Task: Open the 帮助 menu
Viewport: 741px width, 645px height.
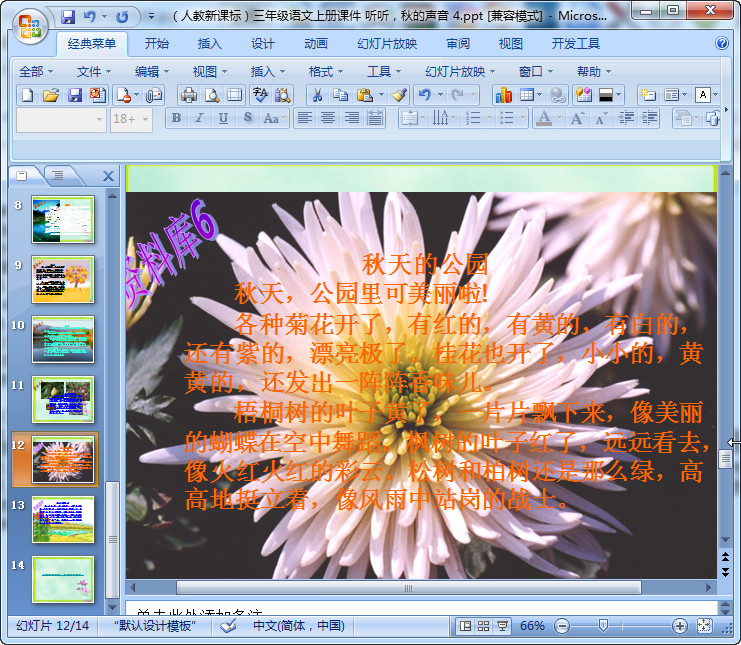Action: tap(594, 72)
